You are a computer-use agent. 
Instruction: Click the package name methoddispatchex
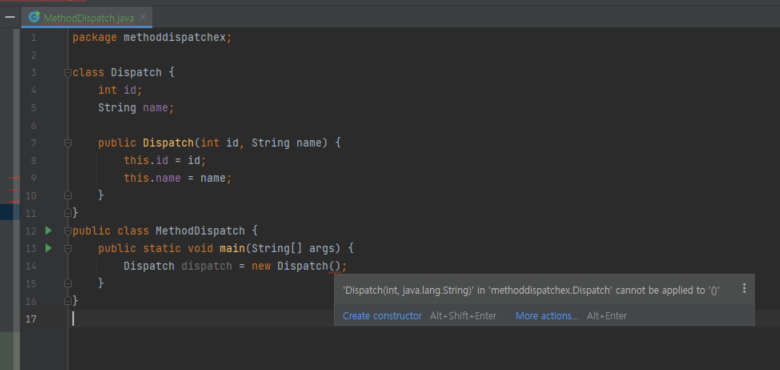click(x=175, y=37)
